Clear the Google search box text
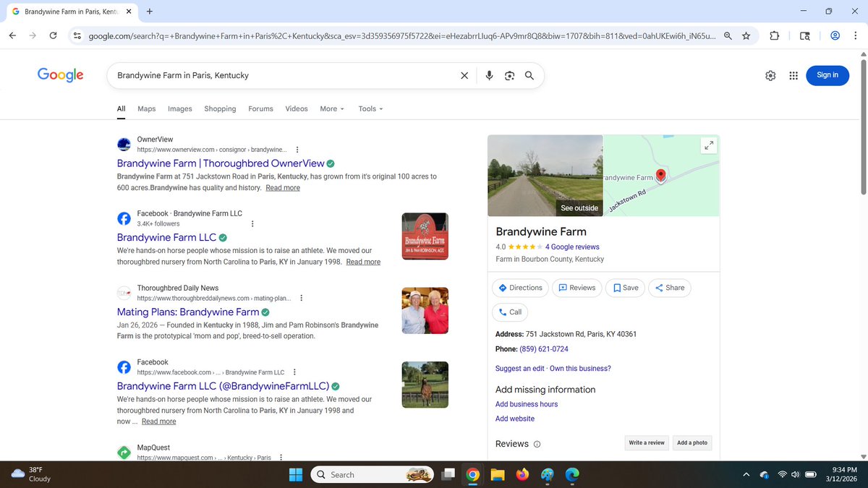868x488 pixels. 464,75
